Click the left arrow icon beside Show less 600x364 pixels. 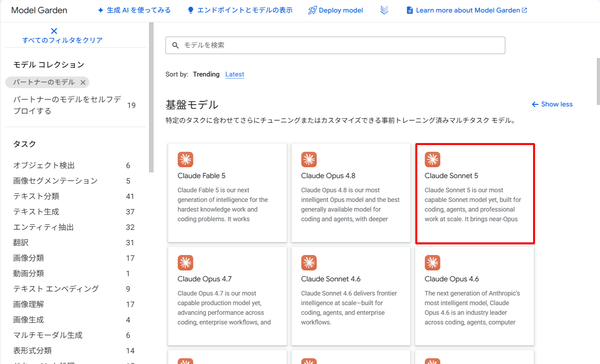[x=535, y=104]
